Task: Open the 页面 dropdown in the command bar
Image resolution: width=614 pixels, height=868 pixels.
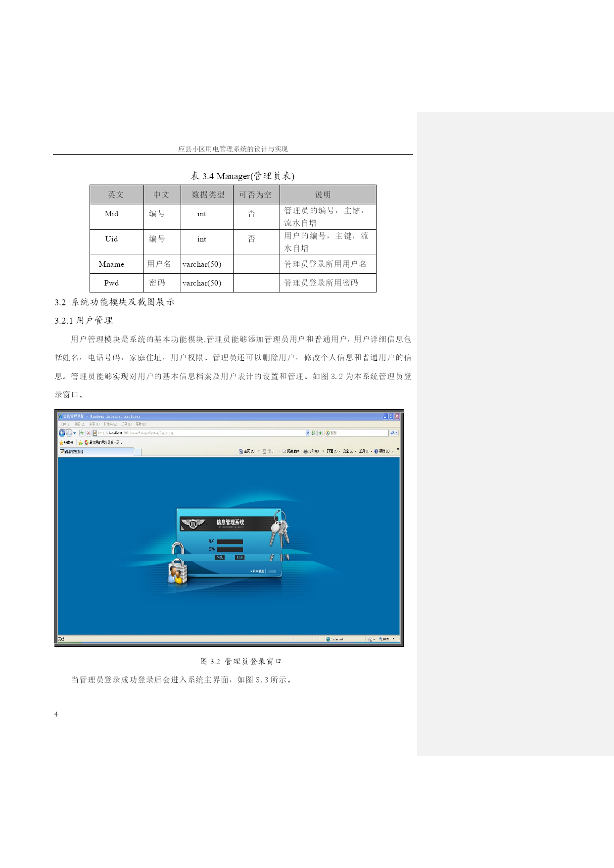Action: (333, 451)
